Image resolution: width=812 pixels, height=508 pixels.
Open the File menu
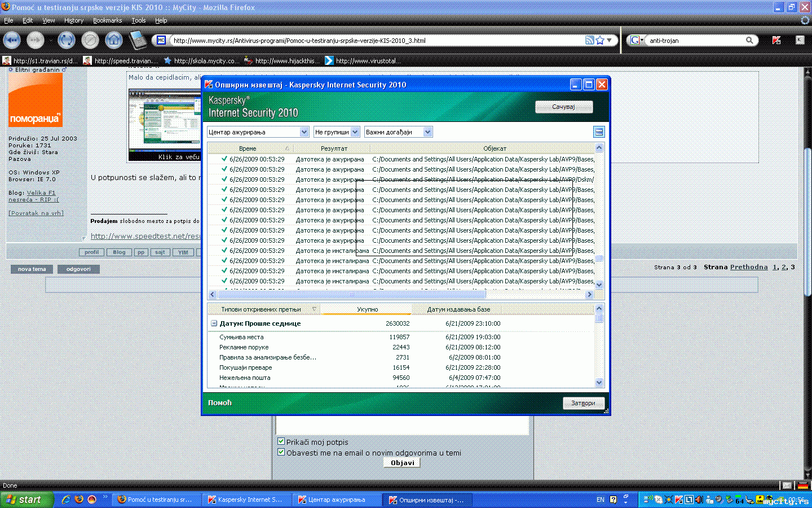(x=8, y=20)
